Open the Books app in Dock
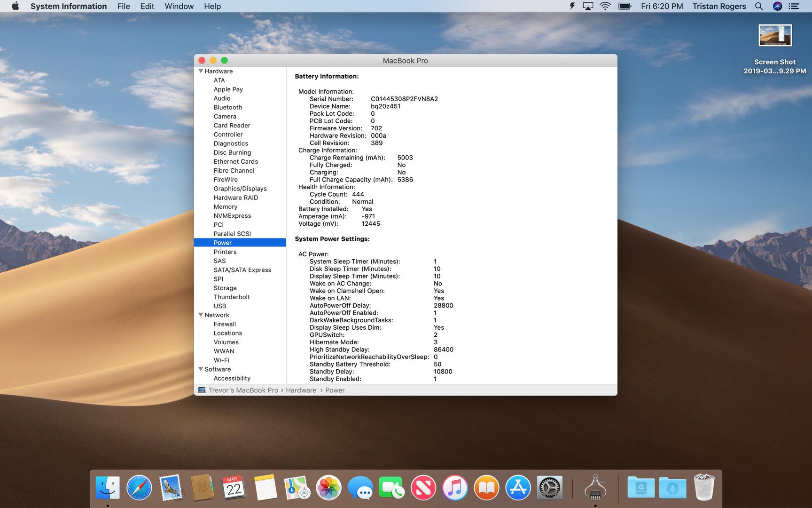 coord(486,488)
